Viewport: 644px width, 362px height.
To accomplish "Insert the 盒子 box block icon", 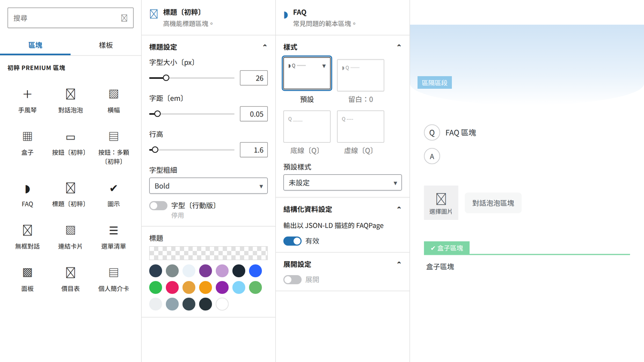I will (27, 137).
